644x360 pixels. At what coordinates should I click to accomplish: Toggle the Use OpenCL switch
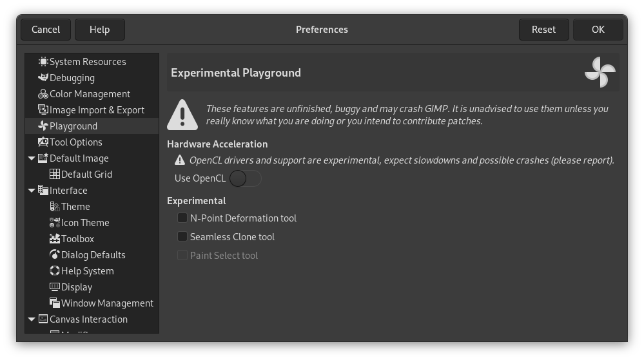click(x=245, y=178)
